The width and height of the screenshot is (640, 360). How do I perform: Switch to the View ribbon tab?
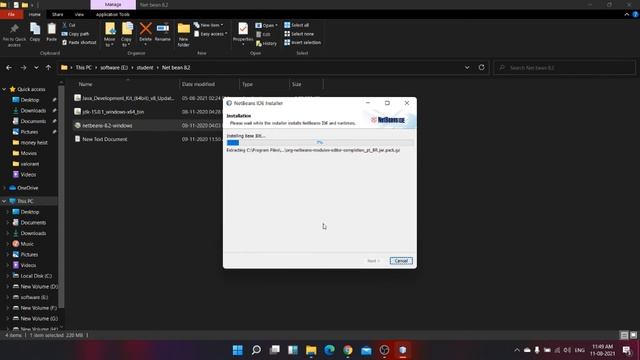[x=79, y=14]
